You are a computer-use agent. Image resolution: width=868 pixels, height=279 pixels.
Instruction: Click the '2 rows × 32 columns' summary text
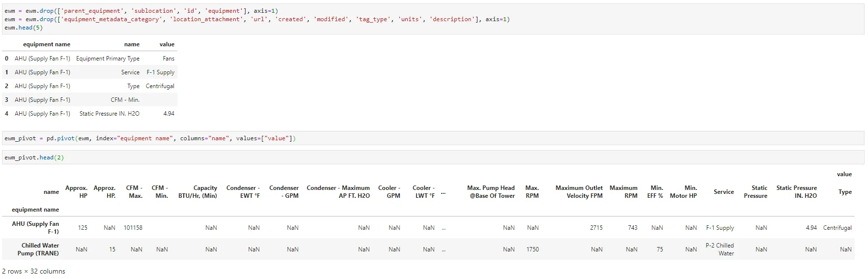point(33,271)
